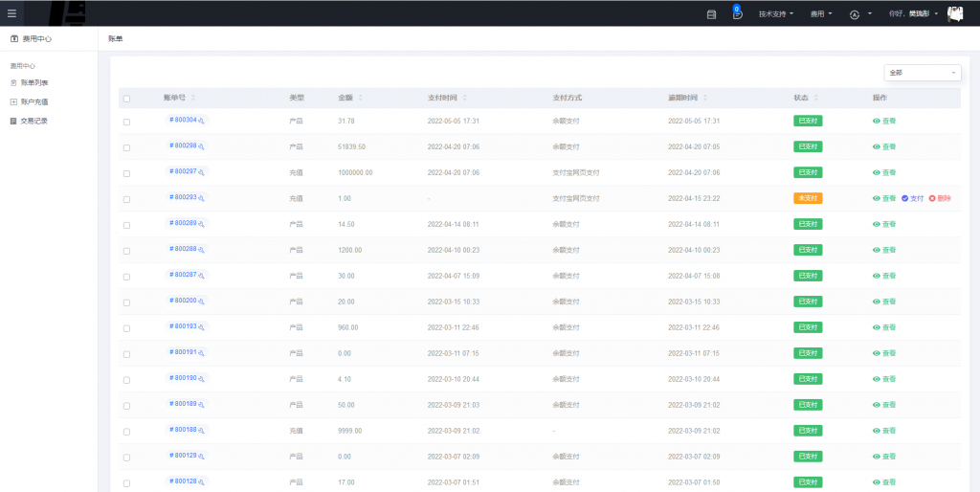Click sort arrows on 金额 column
Screen dimensions: 980x492
click(361, 98)
